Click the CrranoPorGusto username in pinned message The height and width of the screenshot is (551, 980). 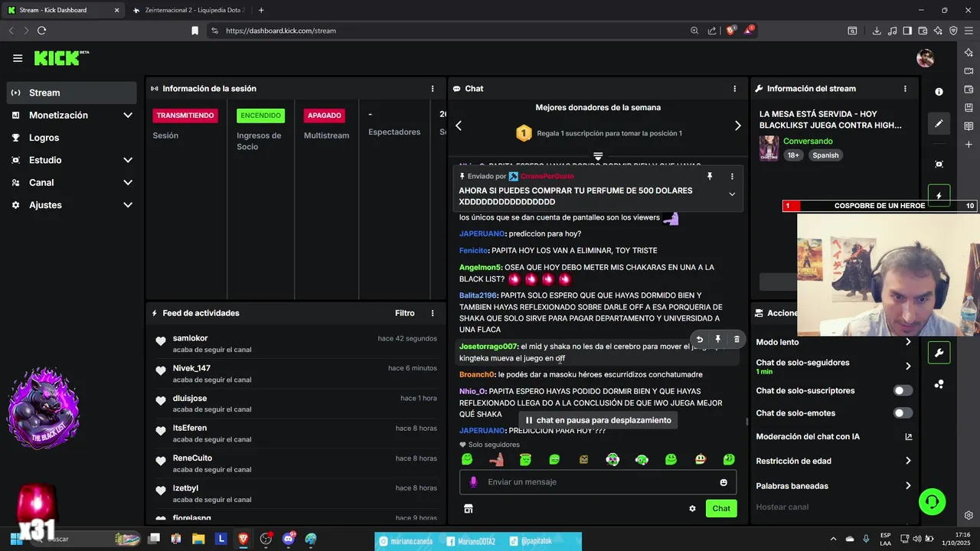tap(547, 176)
